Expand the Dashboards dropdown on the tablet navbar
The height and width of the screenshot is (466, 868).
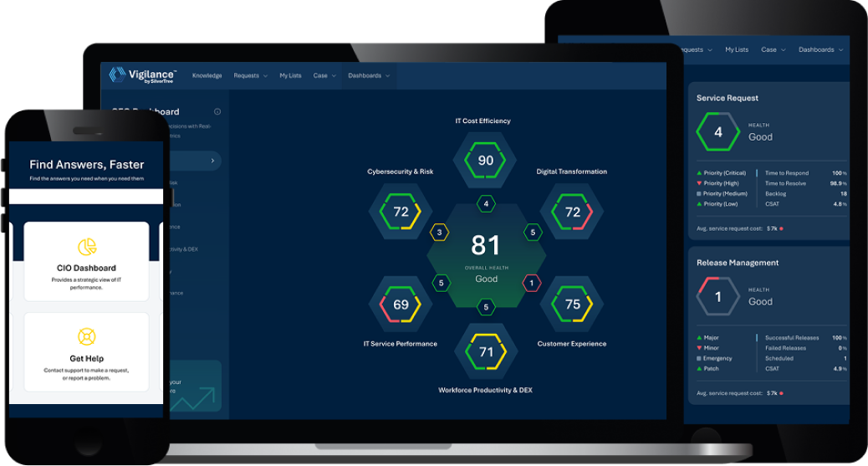click(x=821, y=50)
